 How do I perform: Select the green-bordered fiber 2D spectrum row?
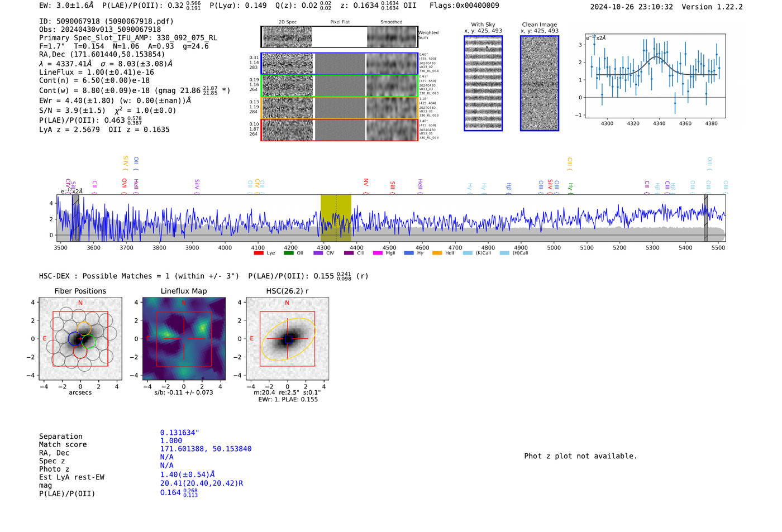coord(339,85)
